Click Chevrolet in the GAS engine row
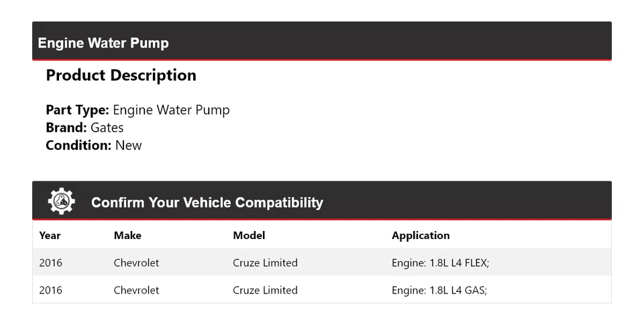 pyautogui.click(x=136, y=290)
